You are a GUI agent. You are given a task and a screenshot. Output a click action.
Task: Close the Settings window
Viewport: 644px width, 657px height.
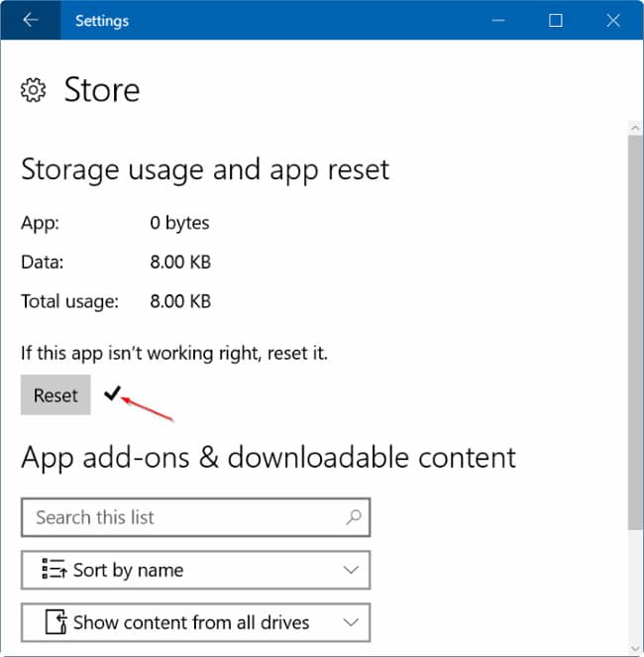coord(613,20)
